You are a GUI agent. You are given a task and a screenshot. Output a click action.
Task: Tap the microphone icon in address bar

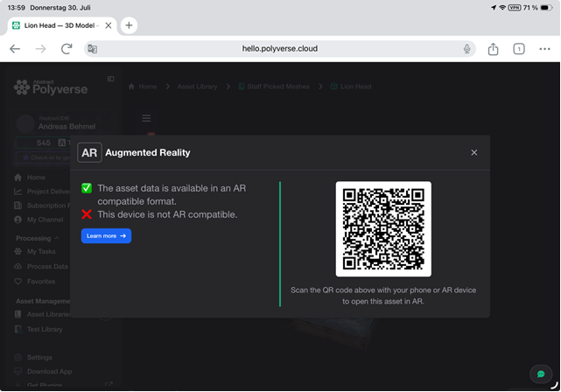[466, 49]
